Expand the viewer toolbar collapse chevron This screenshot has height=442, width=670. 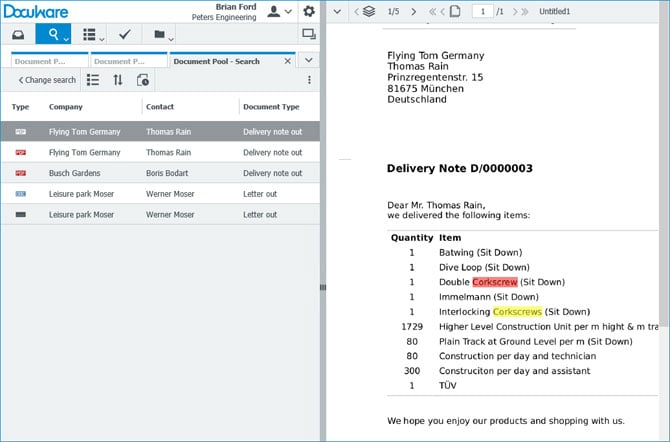click(x=337, y=11)
